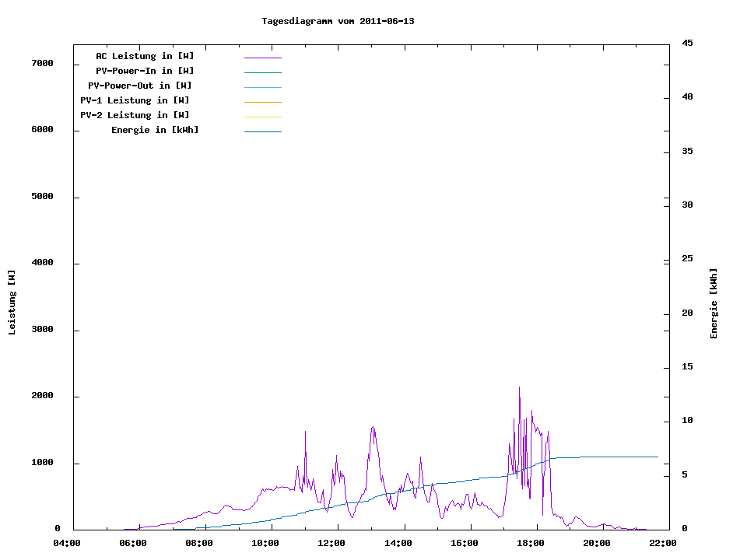This screenshot has width=747, height=560.
Task: Click the left axis title Leistung [W]
Action: [x=12, y=302]
